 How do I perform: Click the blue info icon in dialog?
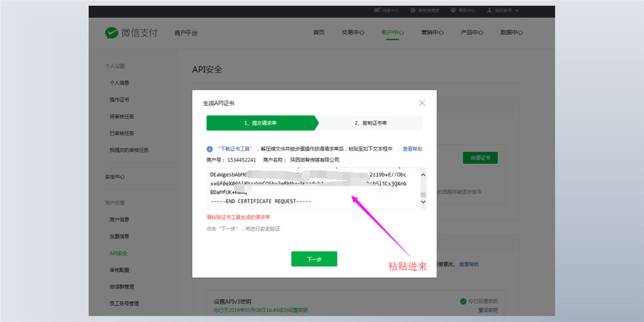(209, 149)
